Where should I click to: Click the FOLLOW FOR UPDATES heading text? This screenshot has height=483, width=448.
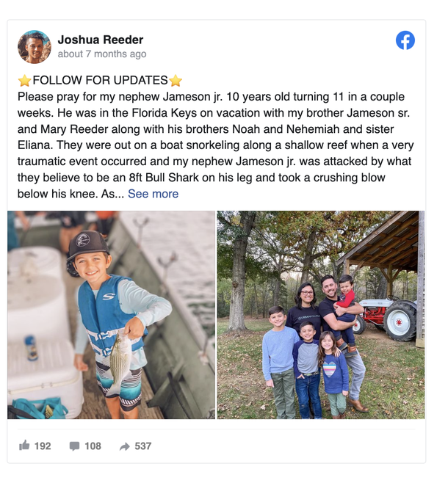point(100,81)
